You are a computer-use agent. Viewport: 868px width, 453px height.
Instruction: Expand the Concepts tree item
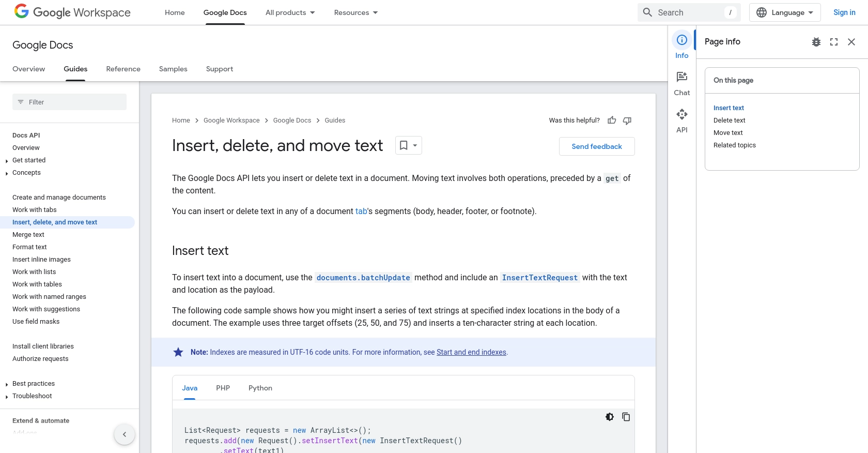[7, 173]
